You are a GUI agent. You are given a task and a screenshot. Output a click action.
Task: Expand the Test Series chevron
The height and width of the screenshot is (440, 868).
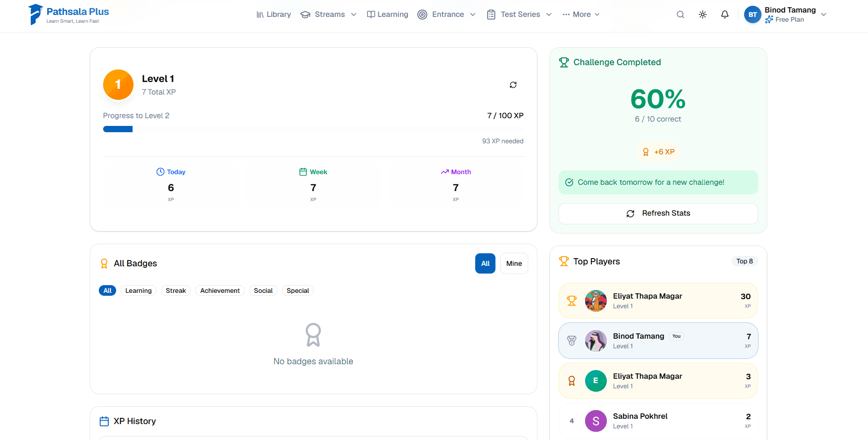[x=549, y=14]
